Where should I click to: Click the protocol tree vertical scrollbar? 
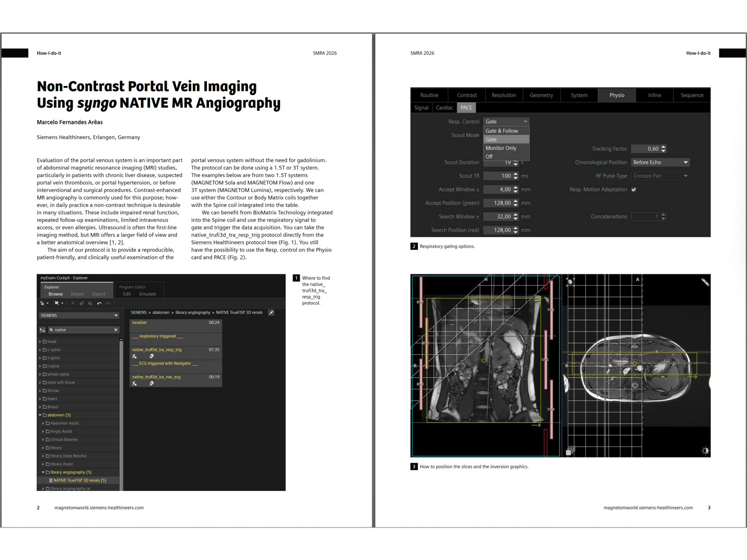tap(121, 414)
